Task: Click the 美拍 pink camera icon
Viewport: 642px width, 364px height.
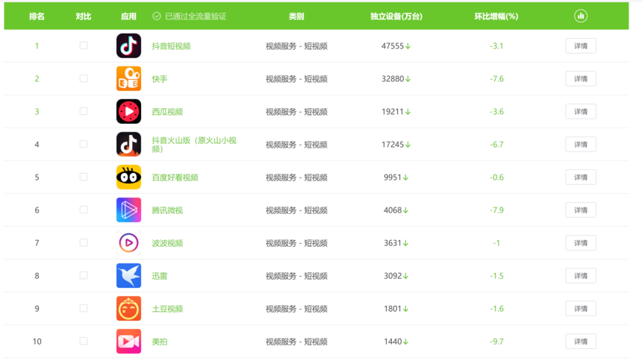Action: tap(128, 341)
